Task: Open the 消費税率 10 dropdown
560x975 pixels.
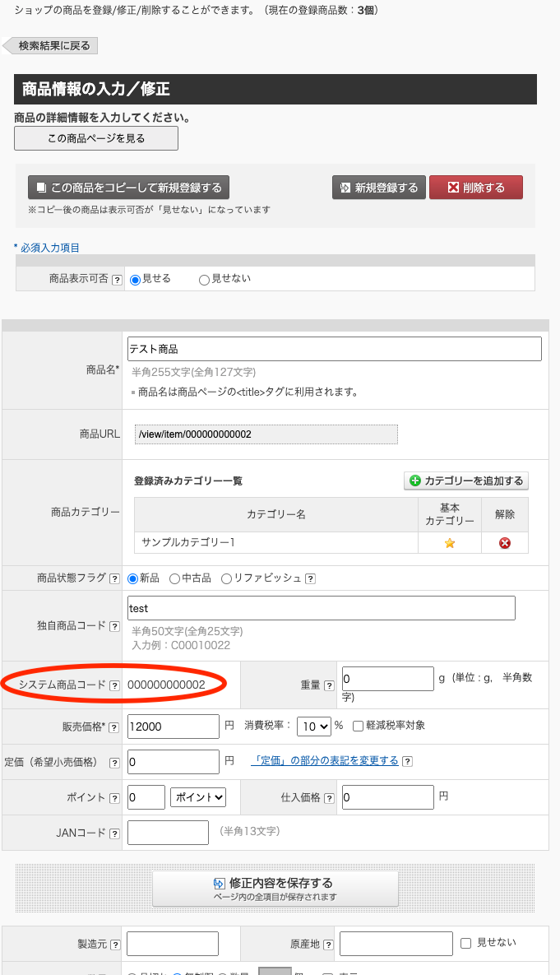Action: [314, 727]
